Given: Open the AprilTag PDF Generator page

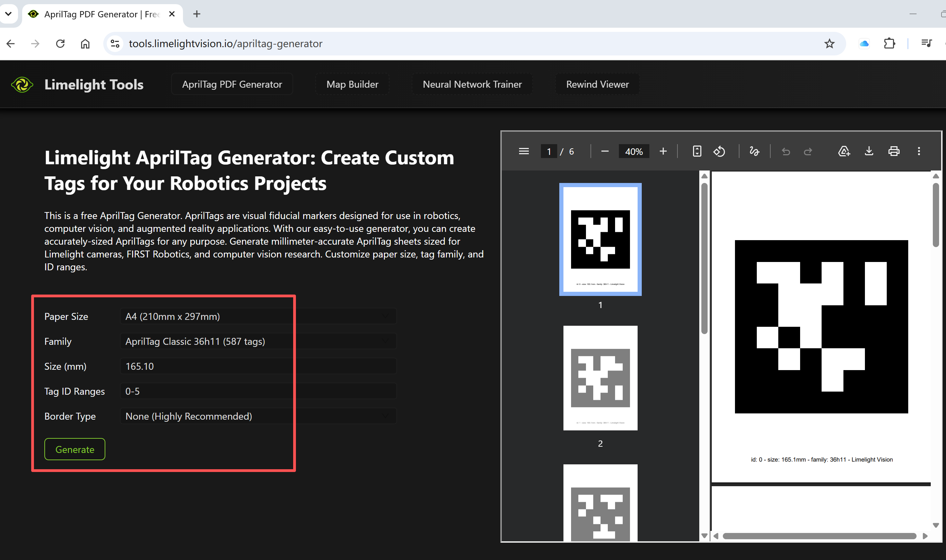Looking at the screenshot, I should [x=232, y=84].
